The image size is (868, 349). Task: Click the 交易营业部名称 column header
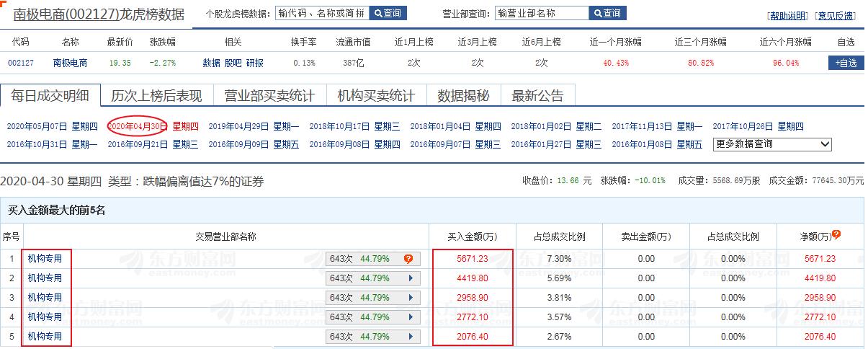[x=226, y=236]
